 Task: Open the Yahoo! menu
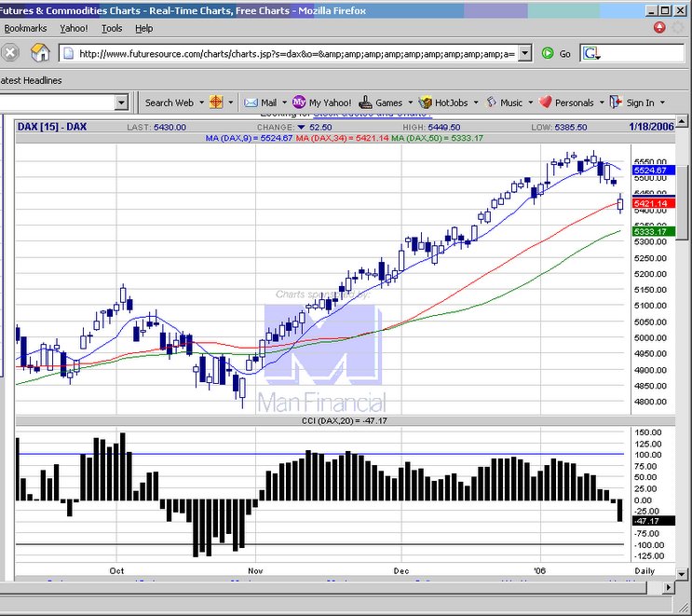click(x=74, y=28)
